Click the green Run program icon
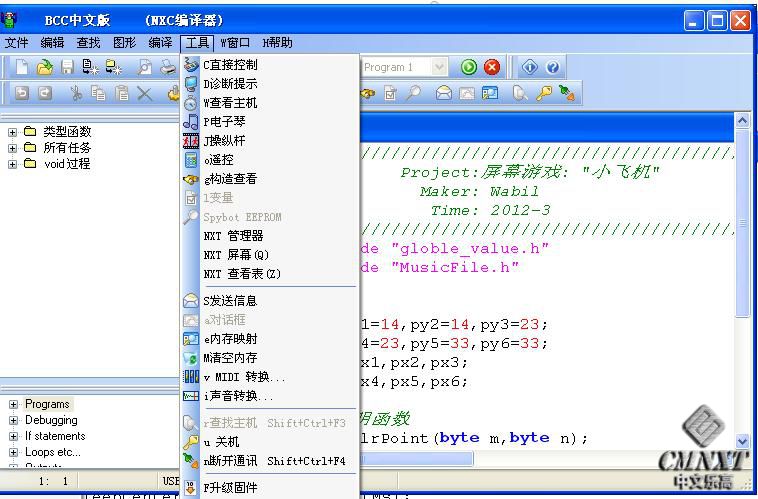Image resolution: width=758 pixels, height=499 pixels. click(468, 67)
